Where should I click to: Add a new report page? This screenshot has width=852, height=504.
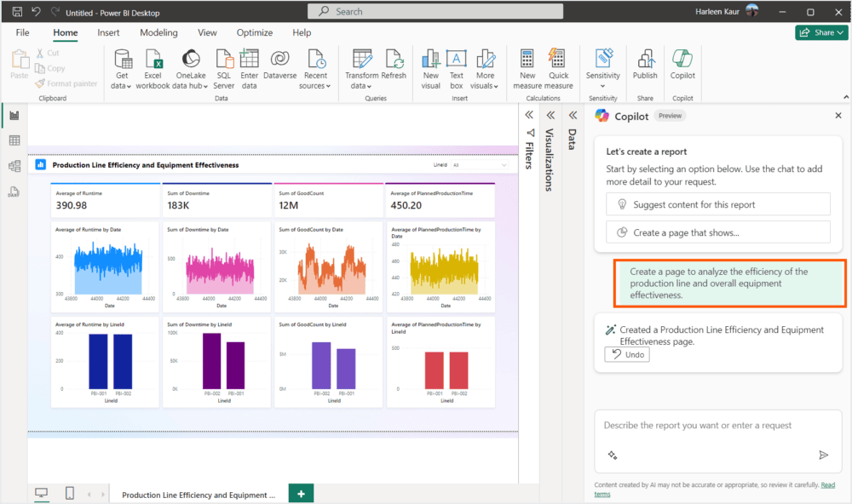point(301,494)
